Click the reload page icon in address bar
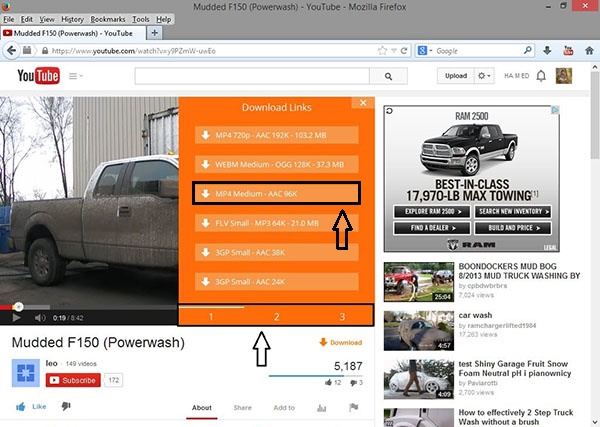The height and width of the screenshot is (427, 600). tap(404, 51)
